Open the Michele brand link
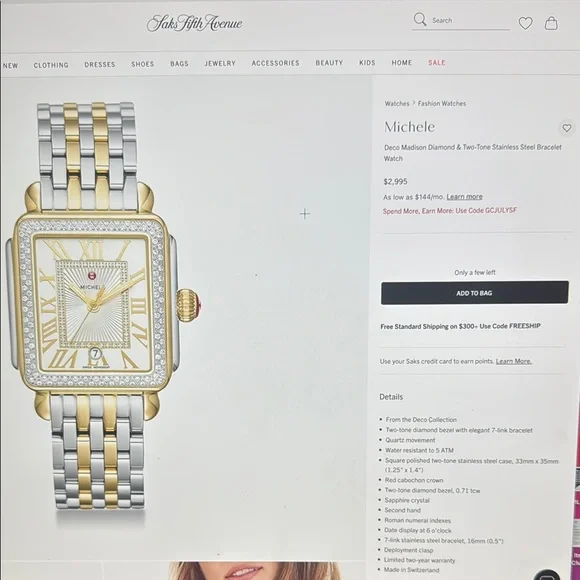580x580 pixels. pos(409,127)
